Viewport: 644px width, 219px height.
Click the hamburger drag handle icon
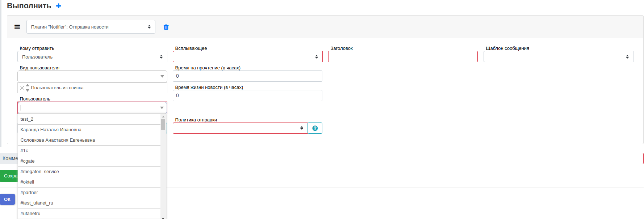coord(17,27)
